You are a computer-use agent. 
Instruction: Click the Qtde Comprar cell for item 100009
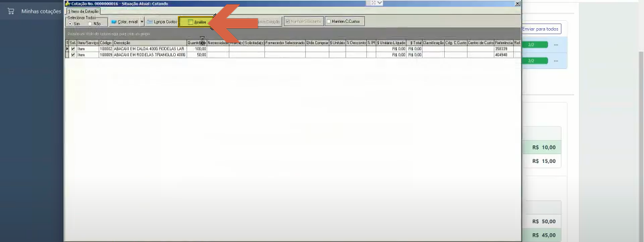[x=317, y=54]
